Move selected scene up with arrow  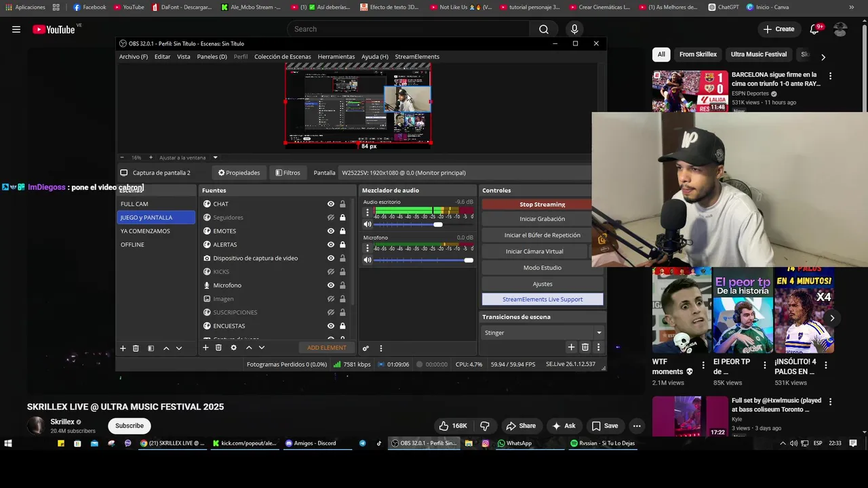click(x=166, y=348)
